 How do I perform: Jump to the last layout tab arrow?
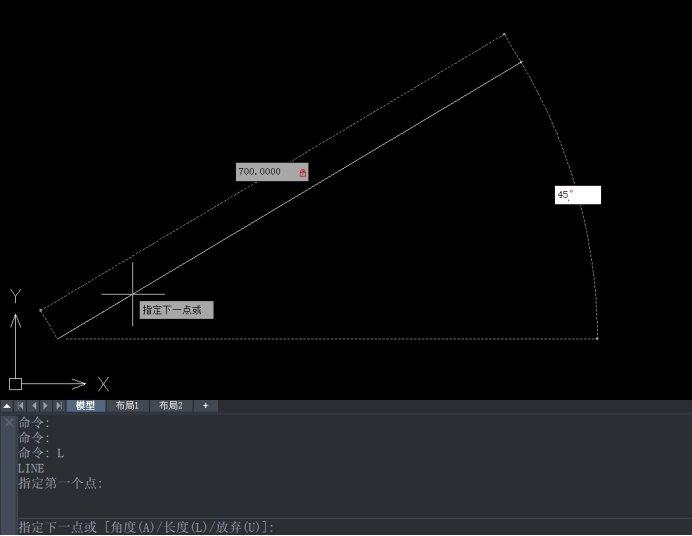point(58,406)
